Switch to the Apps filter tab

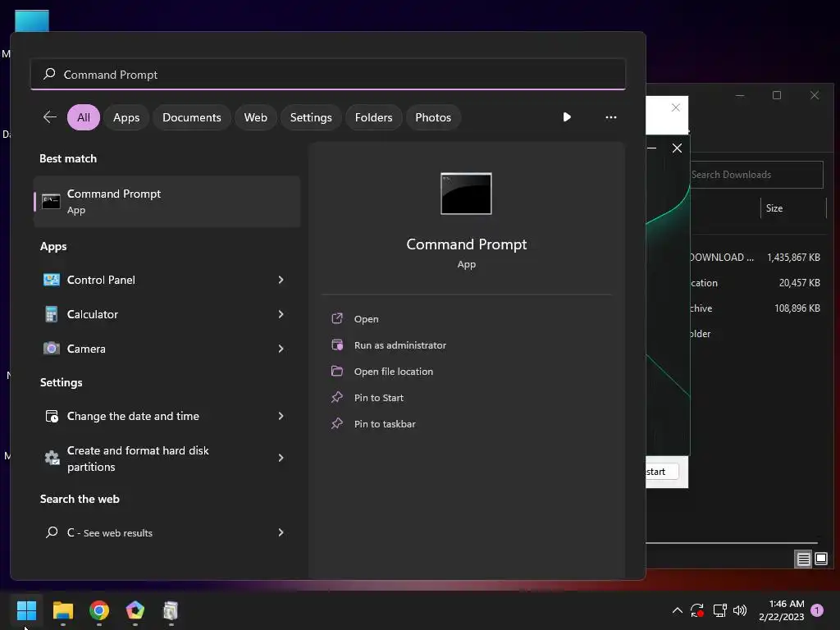click(x=126, y=117)
